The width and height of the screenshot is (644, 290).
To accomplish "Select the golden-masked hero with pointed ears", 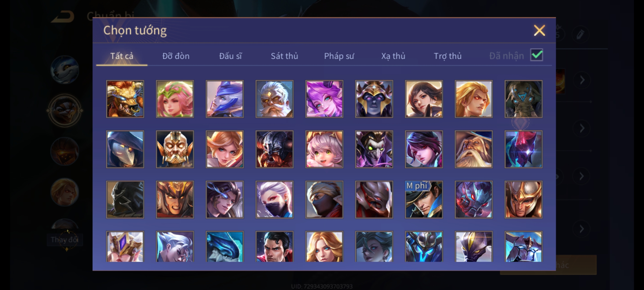I will pos(175,149).
